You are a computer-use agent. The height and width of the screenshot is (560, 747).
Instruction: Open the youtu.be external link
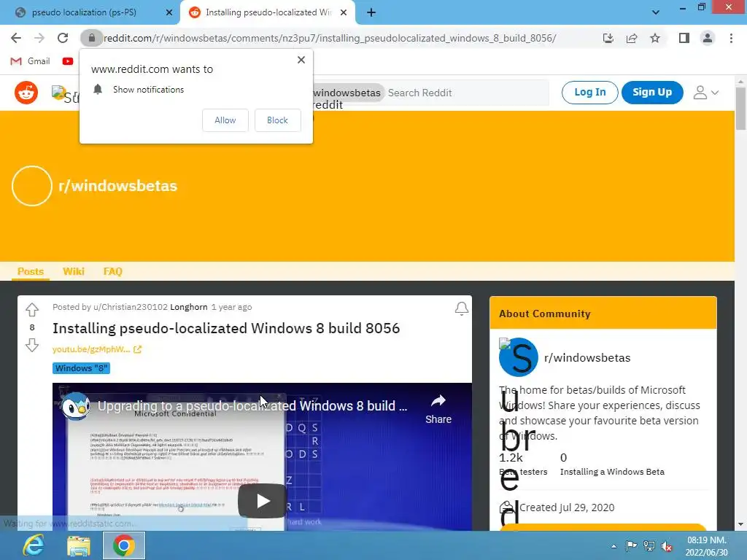pyautogui.click(x=97, y=349)
